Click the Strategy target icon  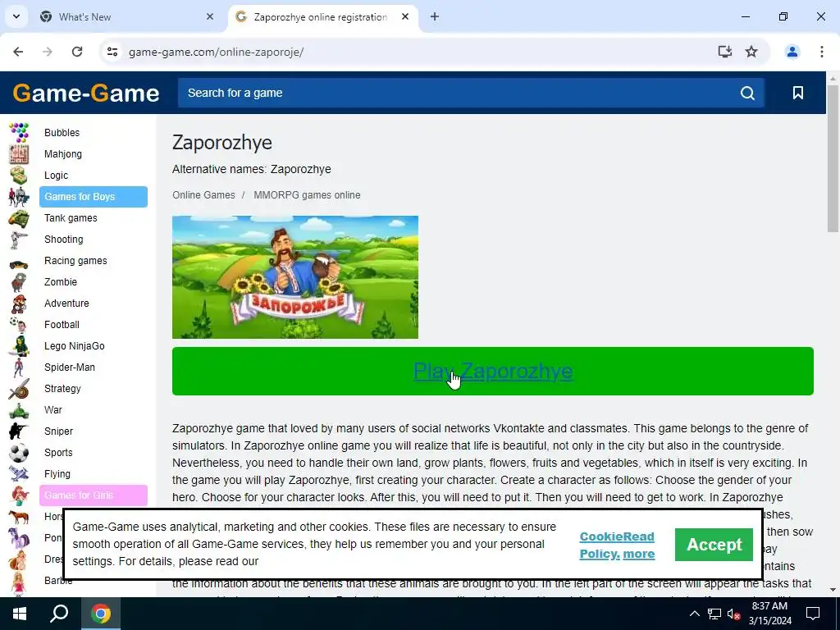click(19, 389)
